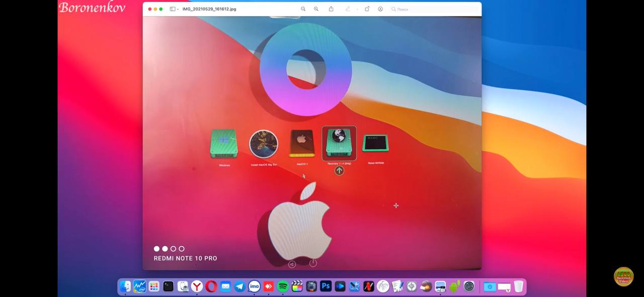
Task: Zoom in on the image in Preview
Action: 316,9
